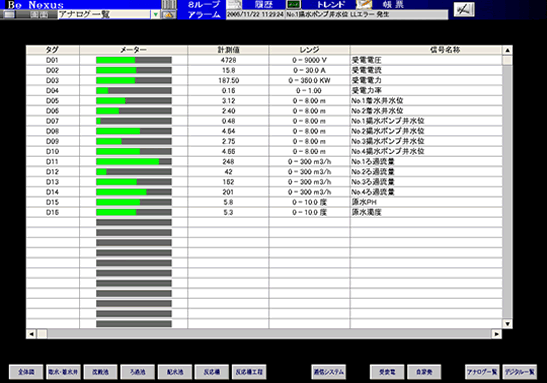Go to the 受変電 screen

(x=387, y=372)
